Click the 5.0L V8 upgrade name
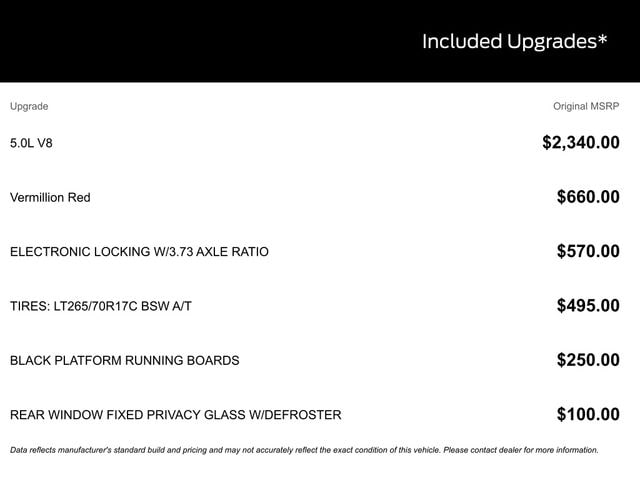Viewport: 640px width, 480px height. [x=31, y=143]
